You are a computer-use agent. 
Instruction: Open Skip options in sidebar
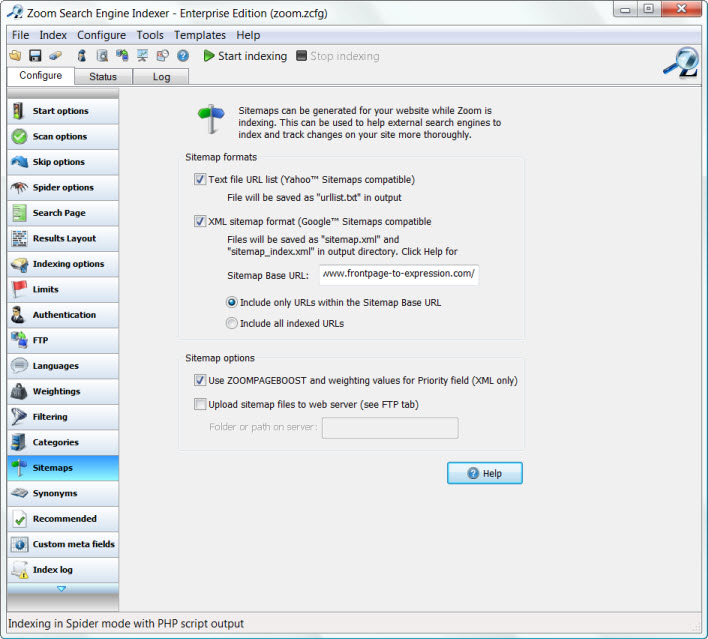click(63, 162)
